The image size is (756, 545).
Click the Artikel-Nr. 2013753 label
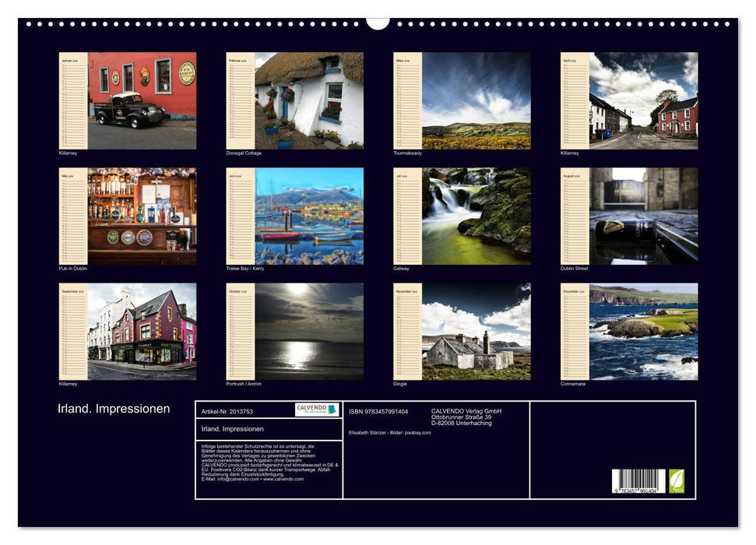(x=227, y=411)
